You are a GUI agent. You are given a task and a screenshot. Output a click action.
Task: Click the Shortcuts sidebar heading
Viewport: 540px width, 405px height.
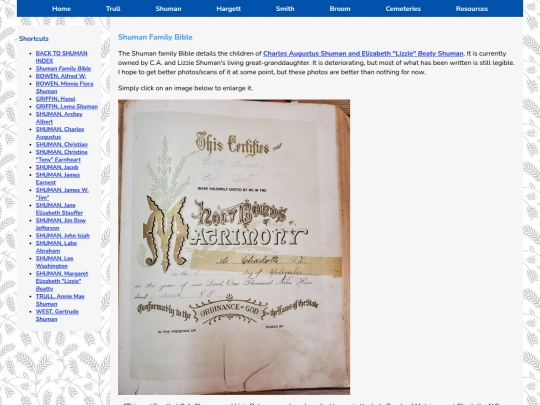click(x=34, y=39)
